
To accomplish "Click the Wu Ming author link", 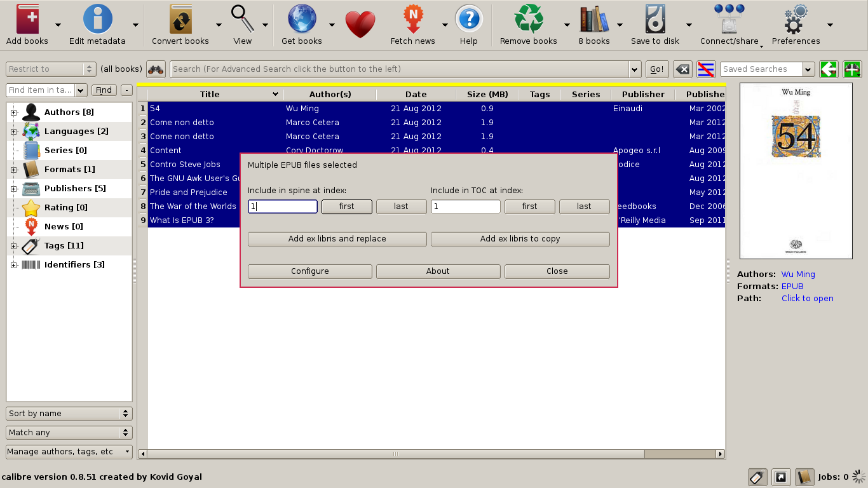I will (798, 274).
